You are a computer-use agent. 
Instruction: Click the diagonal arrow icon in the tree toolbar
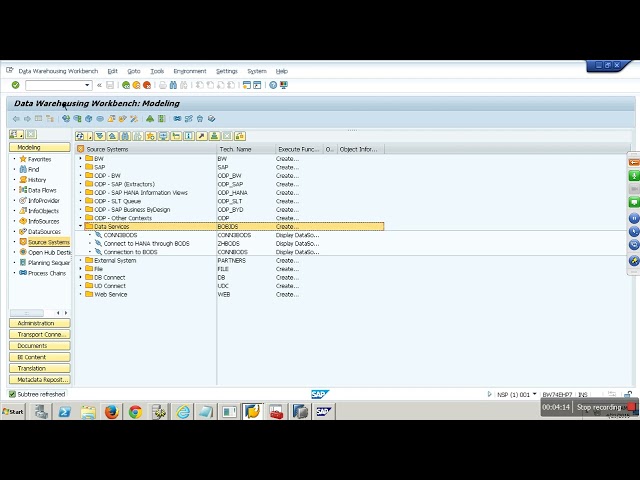(x=202, y=136)
